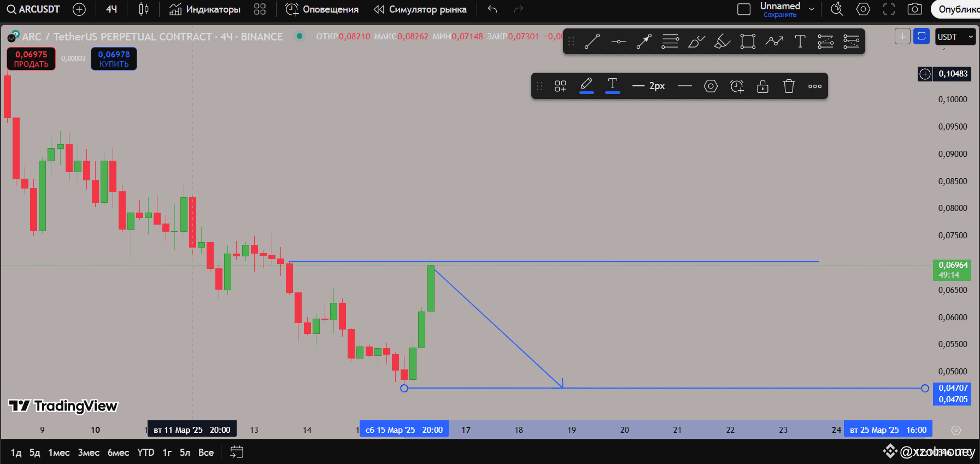Open Оповещения alerts
Image resolution: width=980 pixels, height=464 pixels.
[322, 9]
